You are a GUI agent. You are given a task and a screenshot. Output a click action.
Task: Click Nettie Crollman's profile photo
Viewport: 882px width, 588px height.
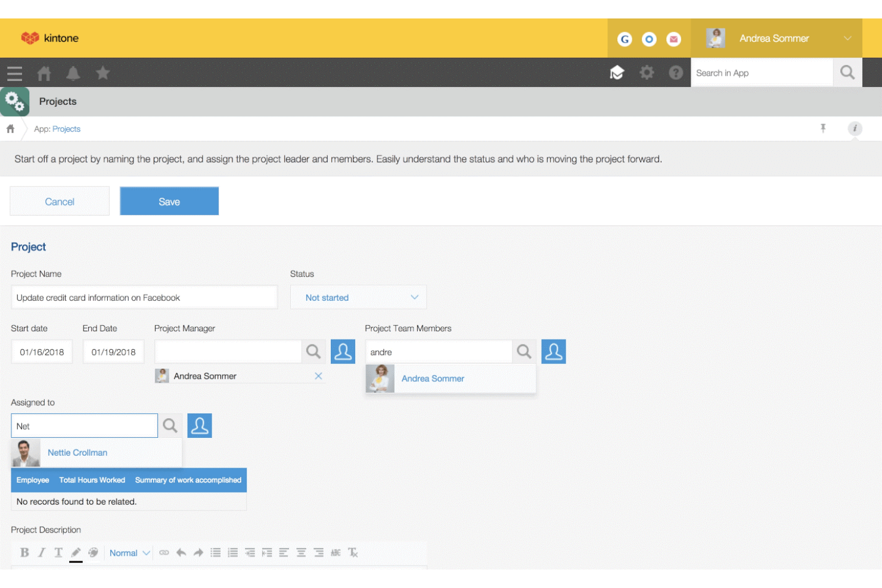pos(26,453)
